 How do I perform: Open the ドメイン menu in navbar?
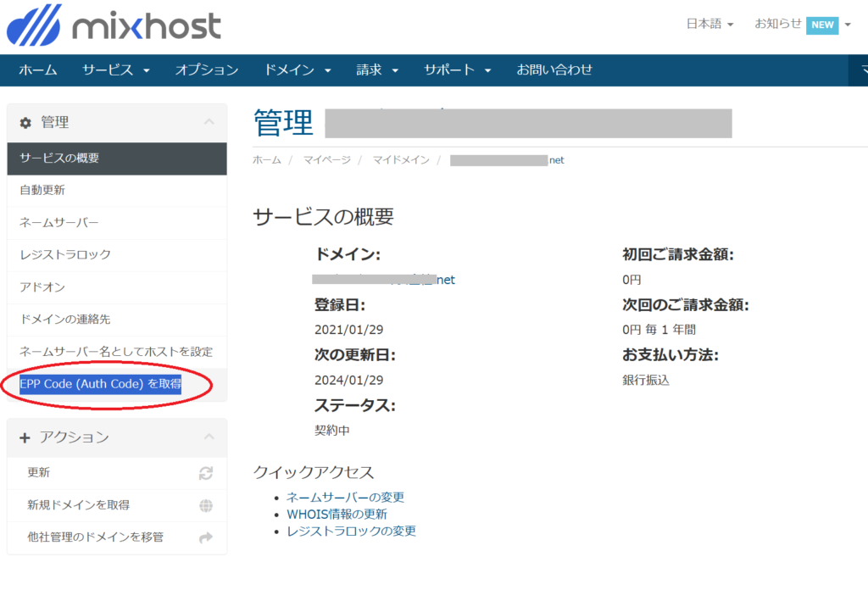(297, 70)
